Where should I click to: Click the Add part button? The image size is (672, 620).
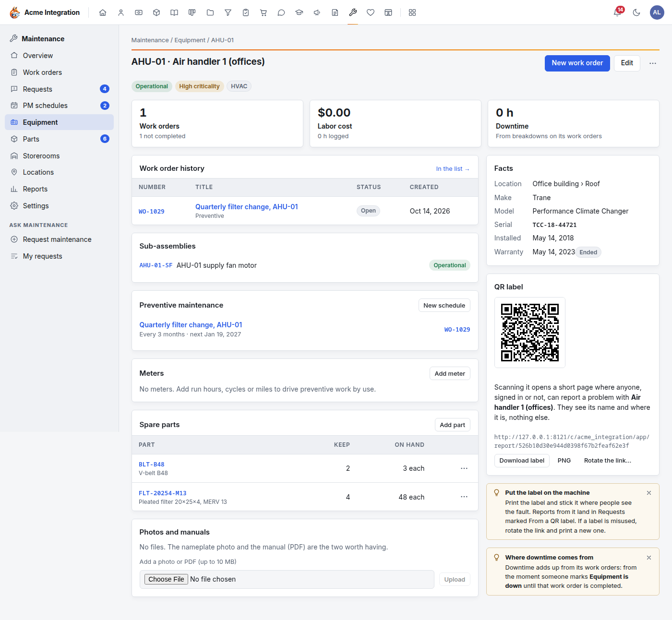(452, 425)
